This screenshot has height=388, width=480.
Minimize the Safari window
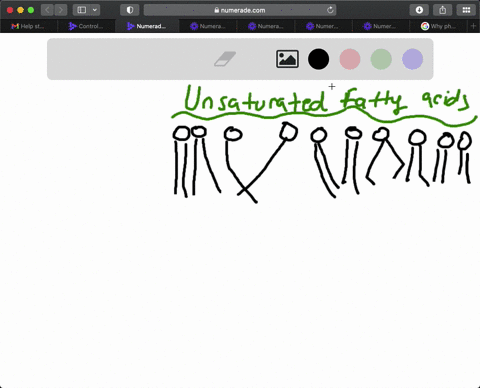20,10
